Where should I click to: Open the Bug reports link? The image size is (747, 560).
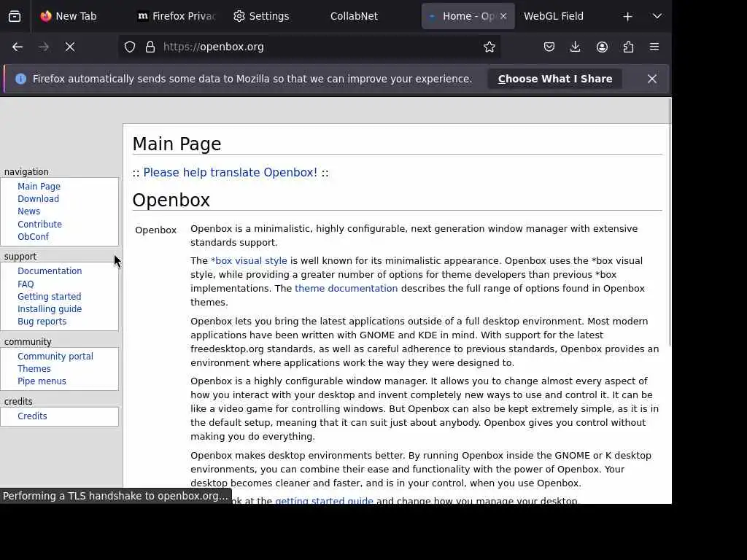[x=42, y=321]
